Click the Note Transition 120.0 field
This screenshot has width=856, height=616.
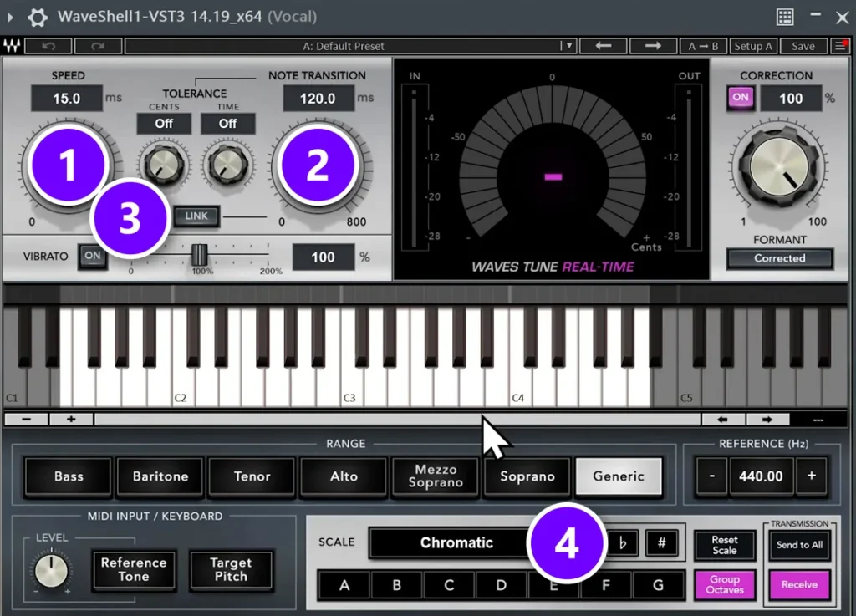coord(318,99)
